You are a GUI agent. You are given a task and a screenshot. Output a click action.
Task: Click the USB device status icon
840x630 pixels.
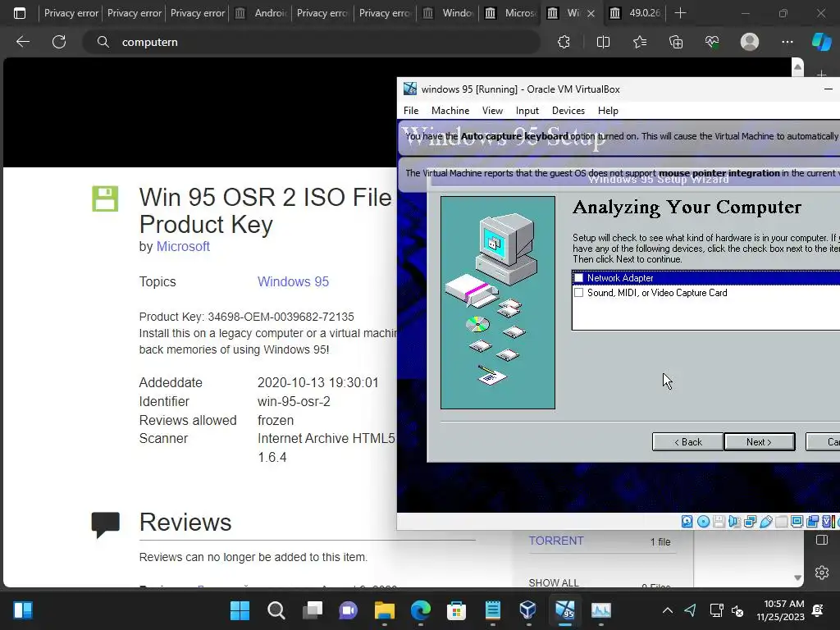point(766,521)
